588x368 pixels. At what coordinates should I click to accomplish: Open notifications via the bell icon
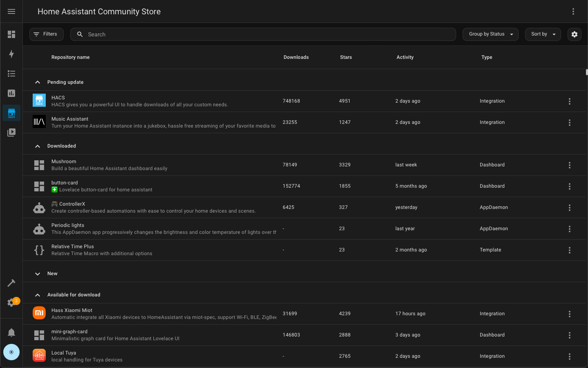pyautogui.click(x=11, y=332)
